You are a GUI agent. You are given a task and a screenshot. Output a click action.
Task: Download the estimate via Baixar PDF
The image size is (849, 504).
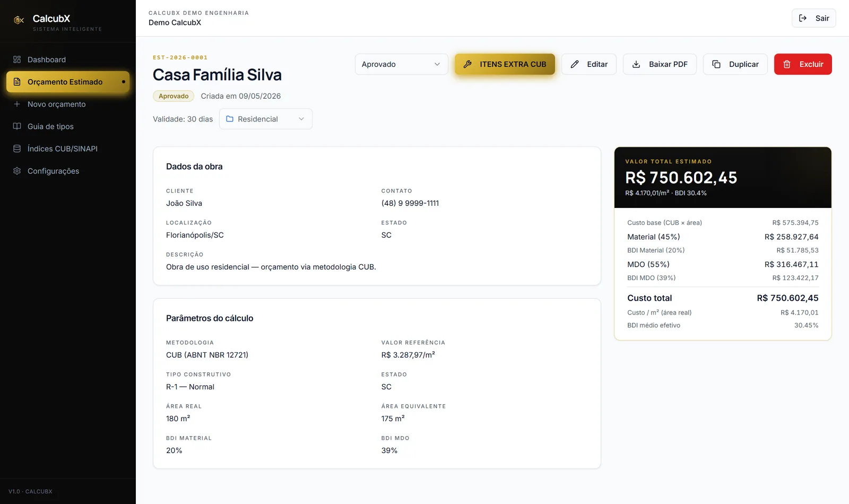click(x=660, y=64)
